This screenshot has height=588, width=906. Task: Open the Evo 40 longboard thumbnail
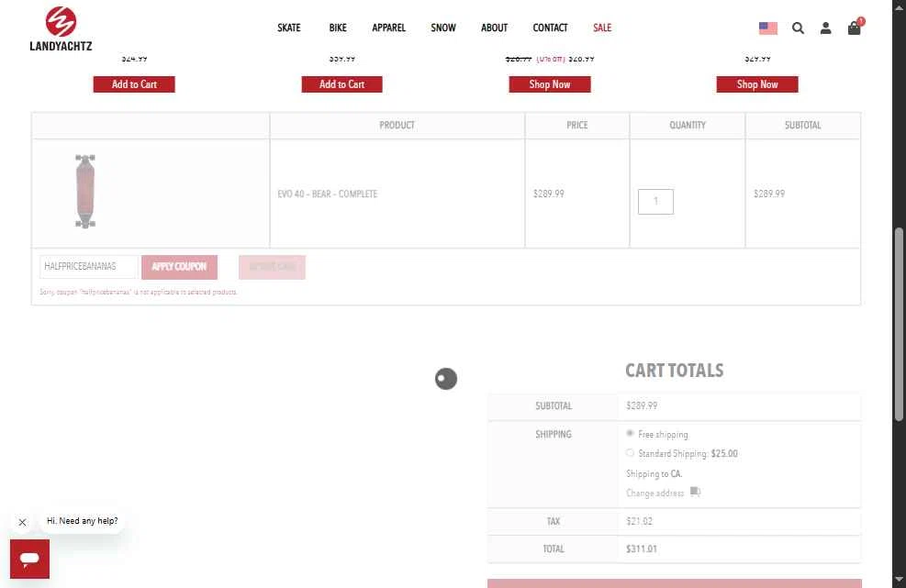coord(85,191)
